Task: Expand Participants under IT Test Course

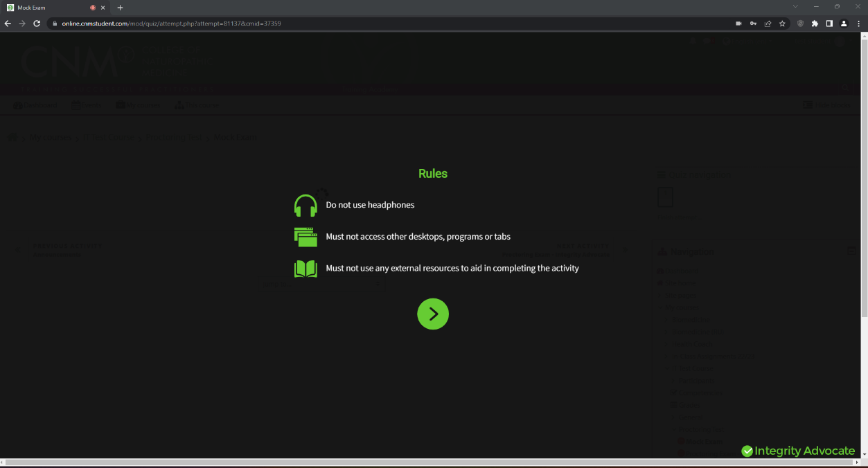Action: 673,380
